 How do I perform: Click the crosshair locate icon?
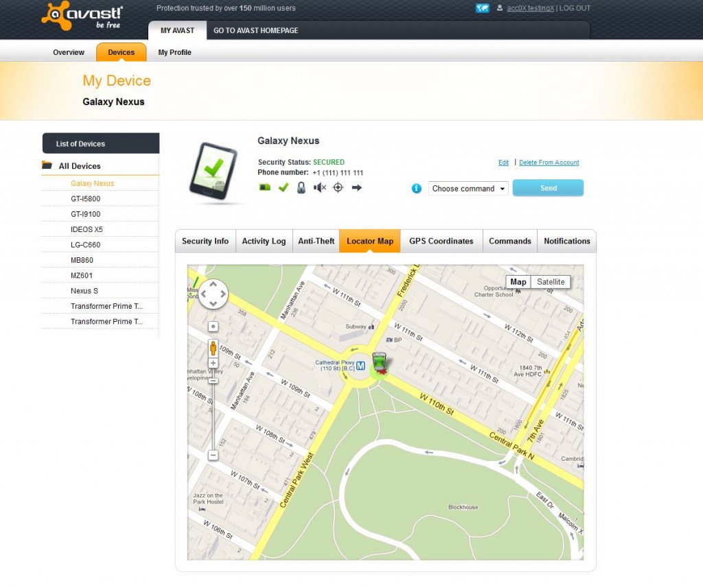pos(338,187)
